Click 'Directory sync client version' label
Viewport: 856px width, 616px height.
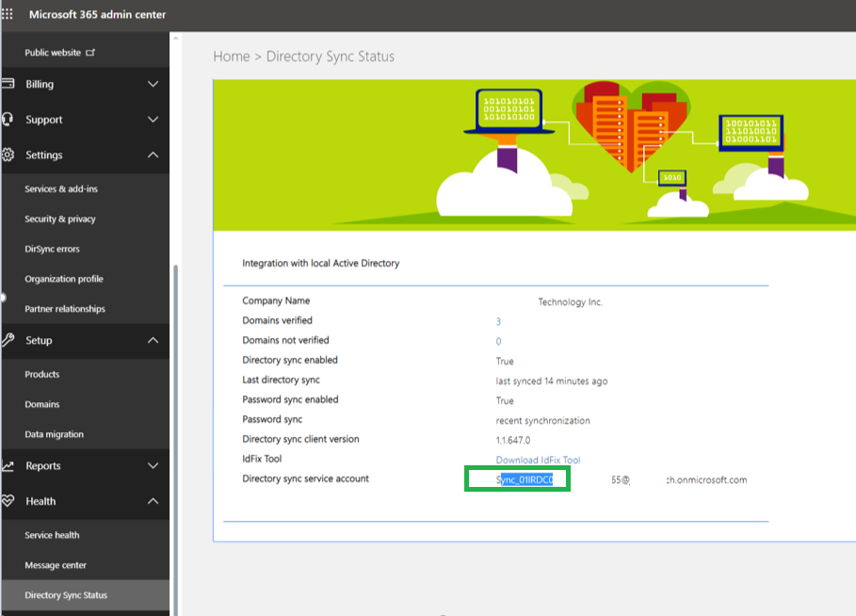tap(300, 439)
